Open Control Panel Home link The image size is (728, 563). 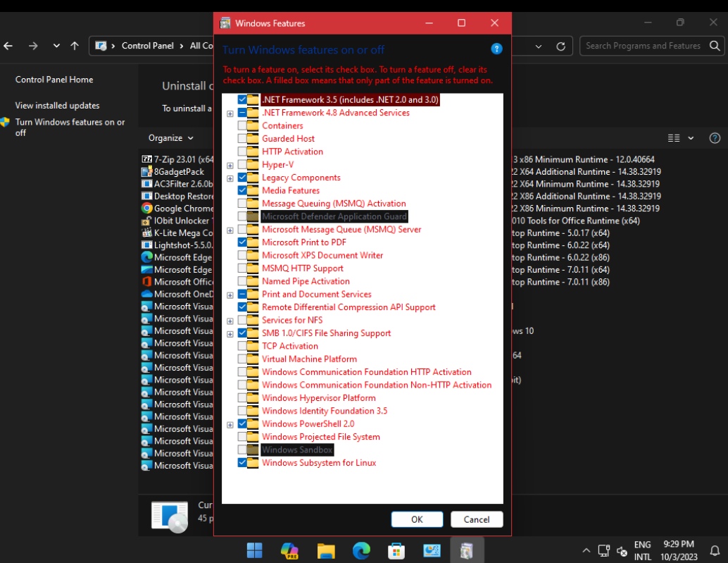[54, 80]
